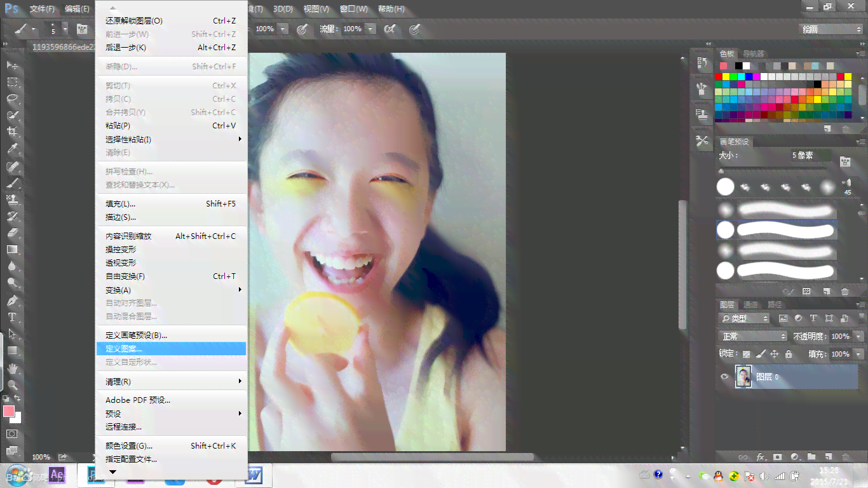Open the 文件(F) menu
This screenshot has width=868, height=488.
click(43, 9)
